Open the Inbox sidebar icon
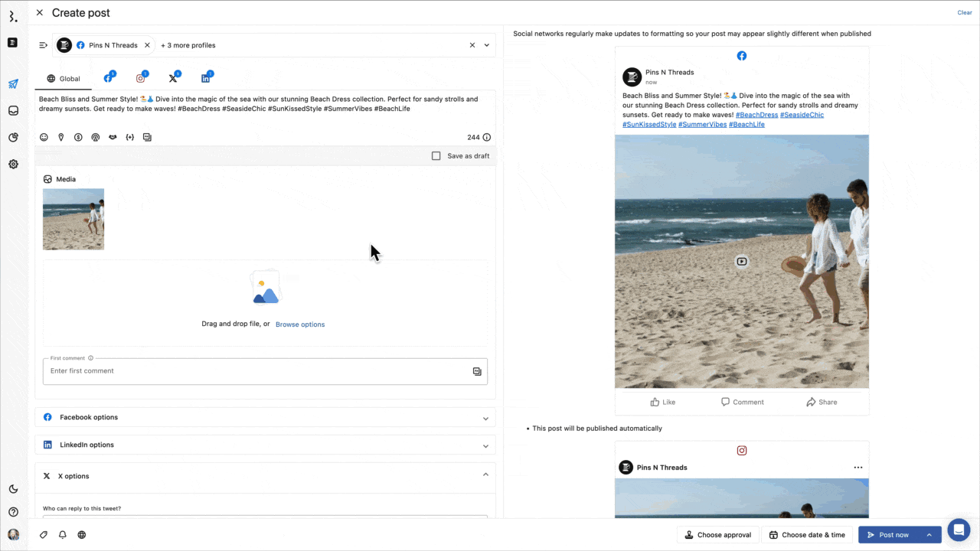Image resolution: width=980 pixels, height=551 pixels. click(x=13, y=111)
